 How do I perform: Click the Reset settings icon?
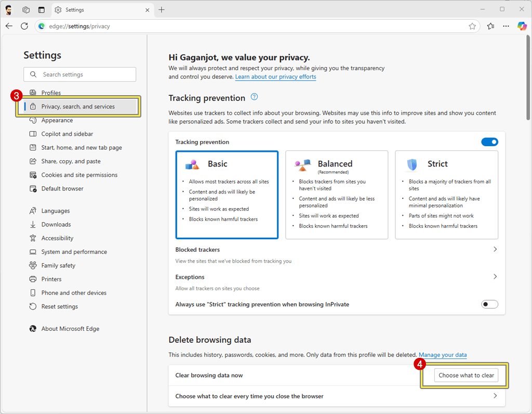[33, 306]
